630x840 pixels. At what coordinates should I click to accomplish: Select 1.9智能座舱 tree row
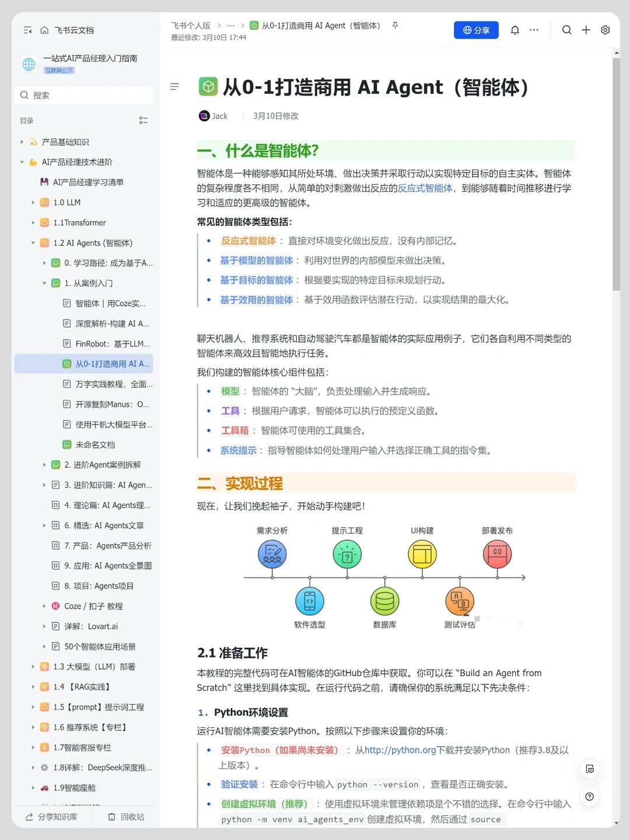[x=84, y=787]
